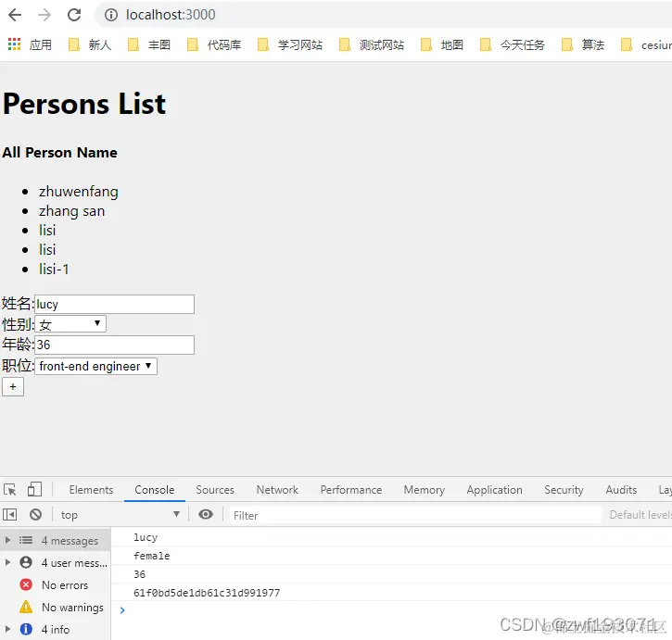Select list item lisi-1

pos(54,269)
